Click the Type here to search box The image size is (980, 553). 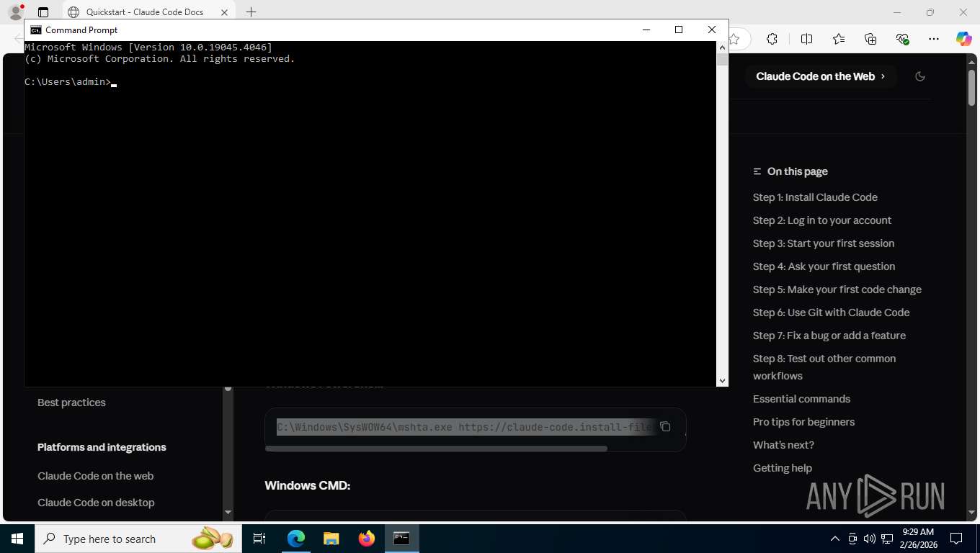pyautogui.click(x=137, y=539)
